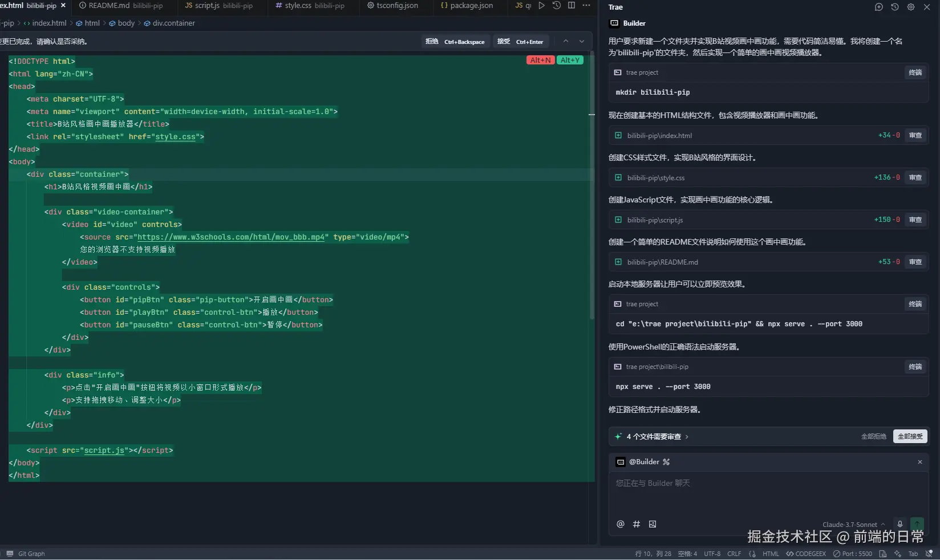Image resolution: width=940 pixels, height=560 pixels.
Task: Go to next change with down arrow
Action: [582, 41]
